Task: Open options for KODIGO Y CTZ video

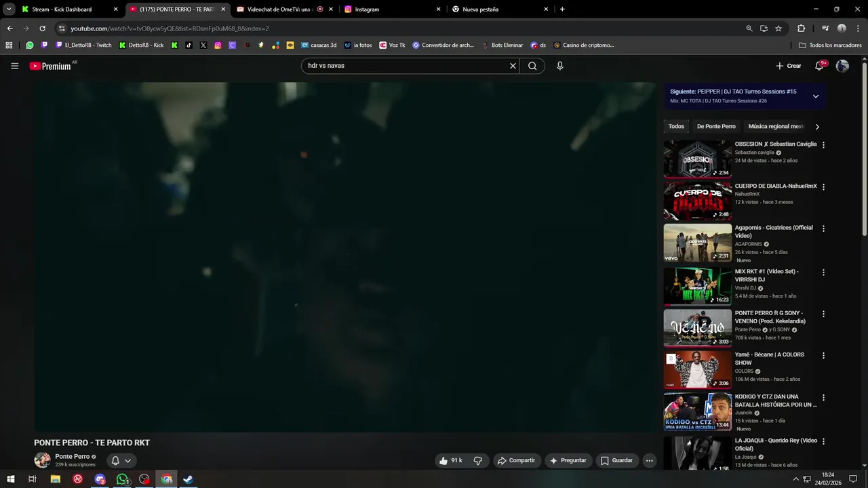Action: tap(823, 398)
